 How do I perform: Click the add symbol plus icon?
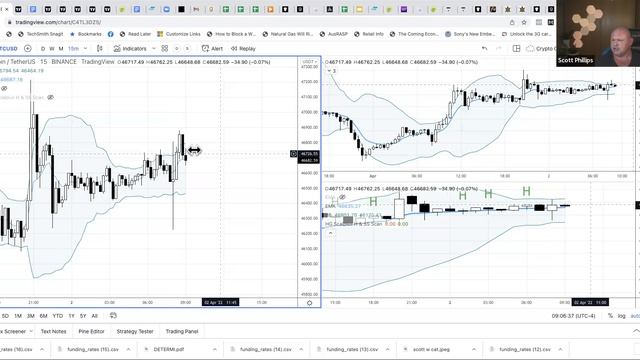[28, 49]
